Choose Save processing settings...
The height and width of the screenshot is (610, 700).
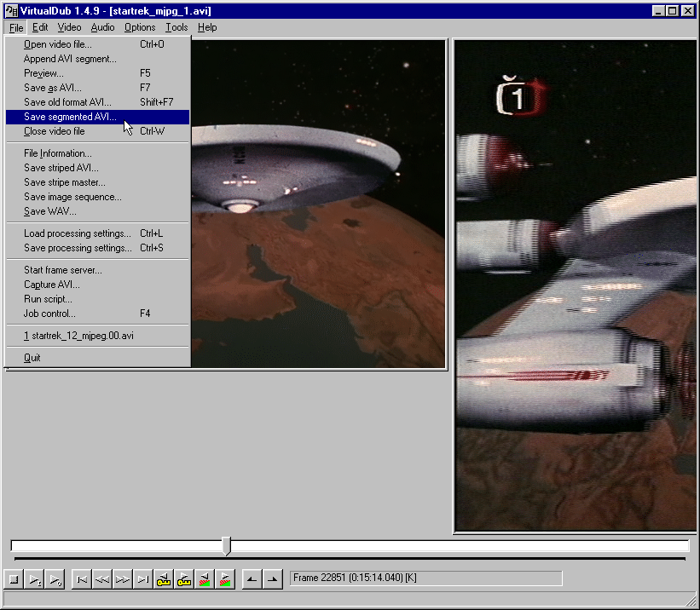pyautogui.click(x=98, y=248)
